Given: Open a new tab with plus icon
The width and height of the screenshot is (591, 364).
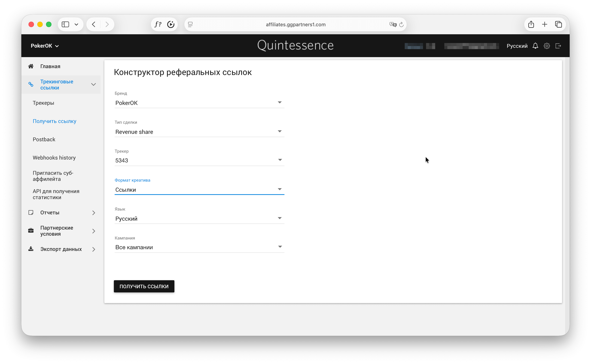Looking at the screenshot, I should [x=545, y=24].
